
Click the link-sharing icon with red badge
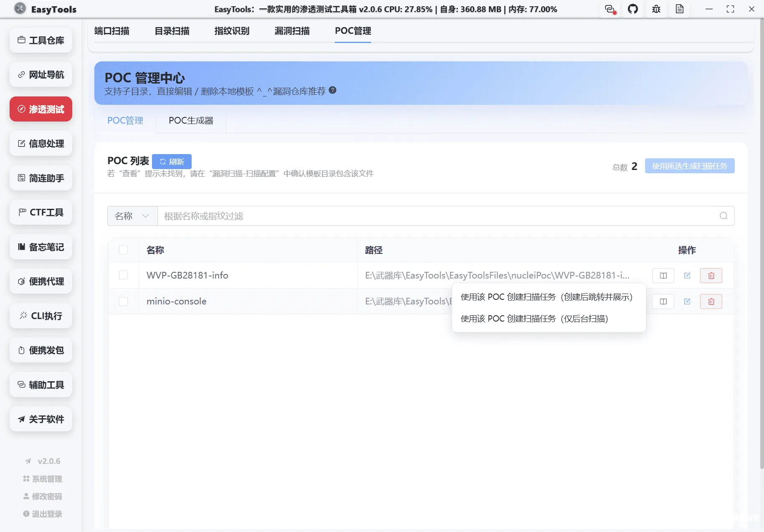(x=610, y=9)
